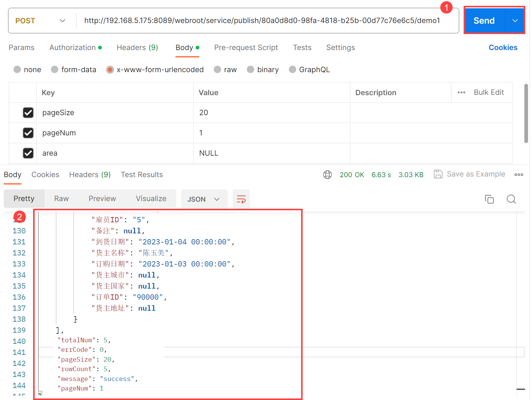
Task: Open the request Headers (9) tab
Action: point(137,48)
